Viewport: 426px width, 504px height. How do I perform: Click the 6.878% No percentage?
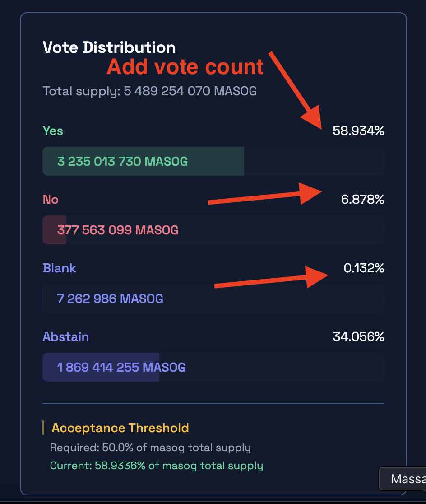coord(362,200)
